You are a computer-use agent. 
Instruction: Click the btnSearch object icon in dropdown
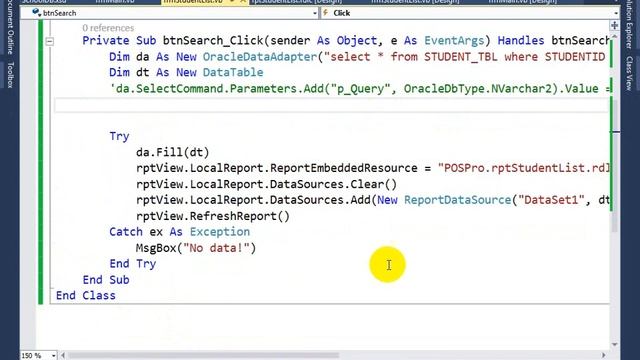[36, 13]
